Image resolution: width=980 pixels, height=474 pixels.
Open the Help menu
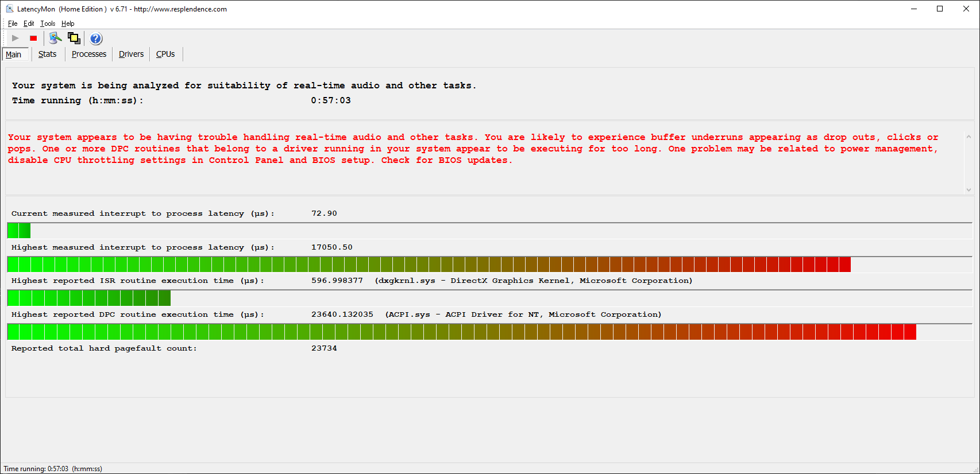pyautogui.click(x=68, y=24)
